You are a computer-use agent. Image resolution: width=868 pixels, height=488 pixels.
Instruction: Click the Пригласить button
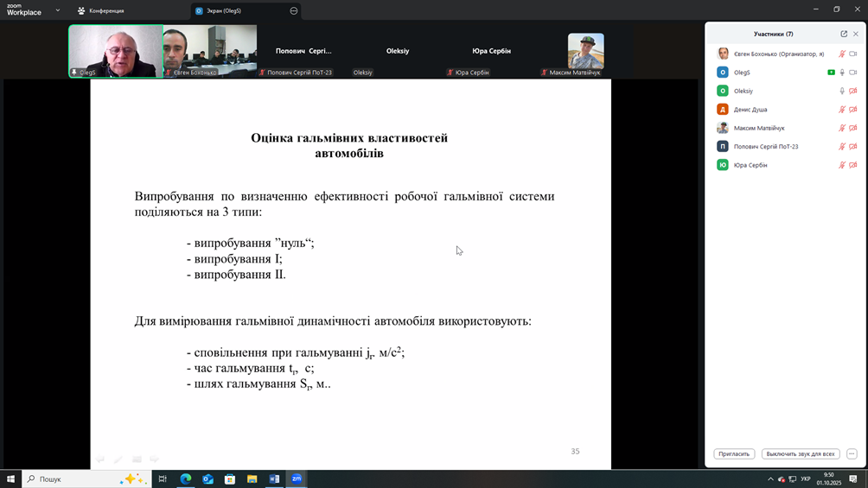click(734, 453)
